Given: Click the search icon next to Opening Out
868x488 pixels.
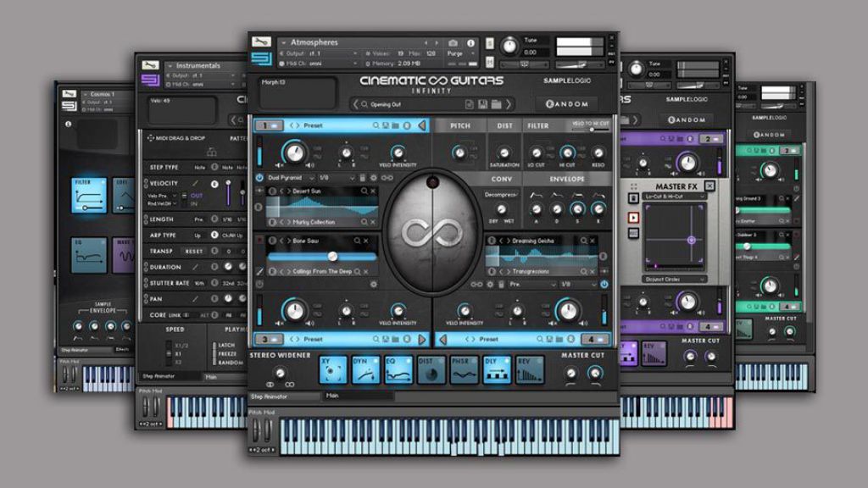Looking at the screenshot, I should coord(364,104).
